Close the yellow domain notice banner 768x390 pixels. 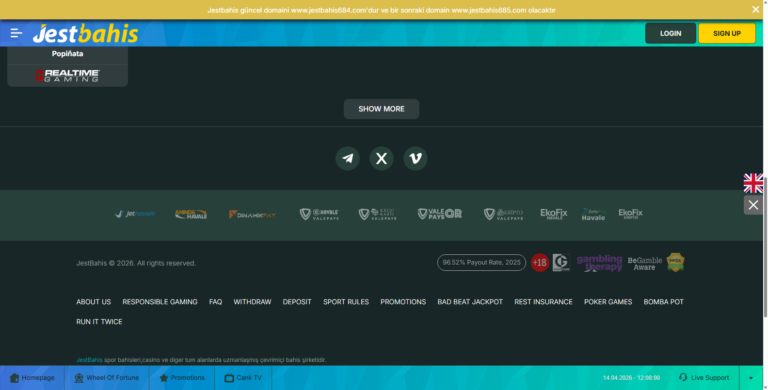click(755, 9)
